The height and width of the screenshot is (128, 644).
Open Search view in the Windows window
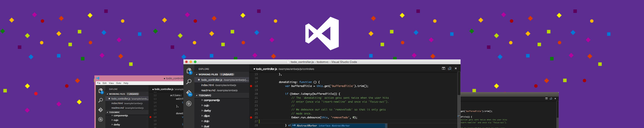101,100
